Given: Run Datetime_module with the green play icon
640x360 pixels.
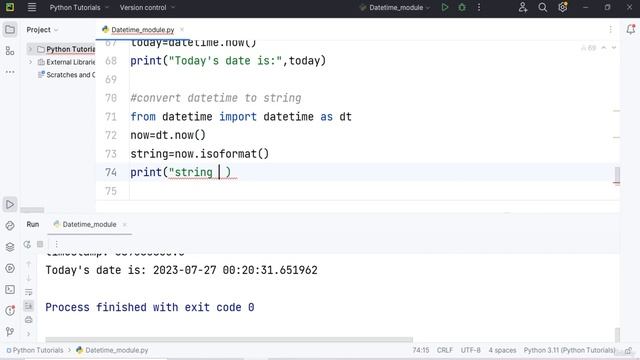Looking at the screenshot, I should [445, 7].
